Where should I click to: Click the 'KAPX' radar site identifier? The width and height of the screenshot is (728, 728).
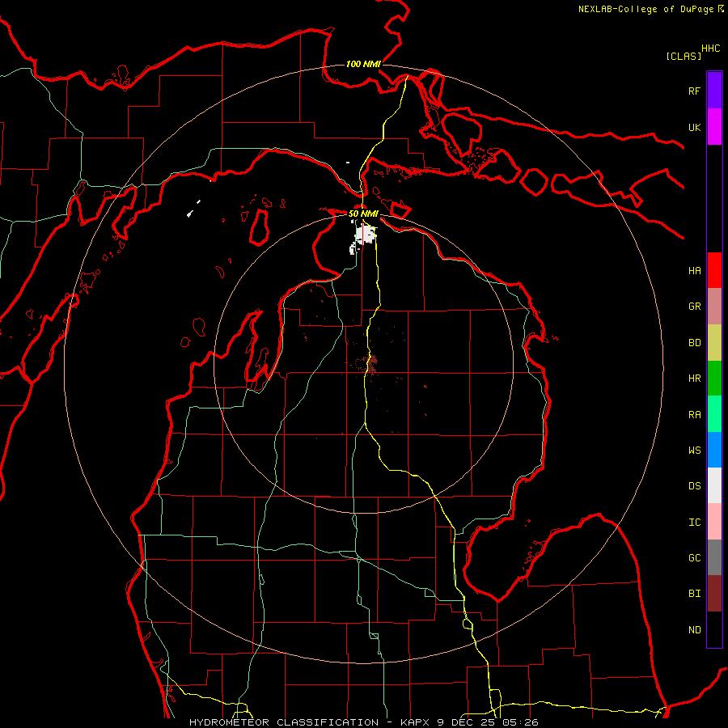(x=415, y=722)
